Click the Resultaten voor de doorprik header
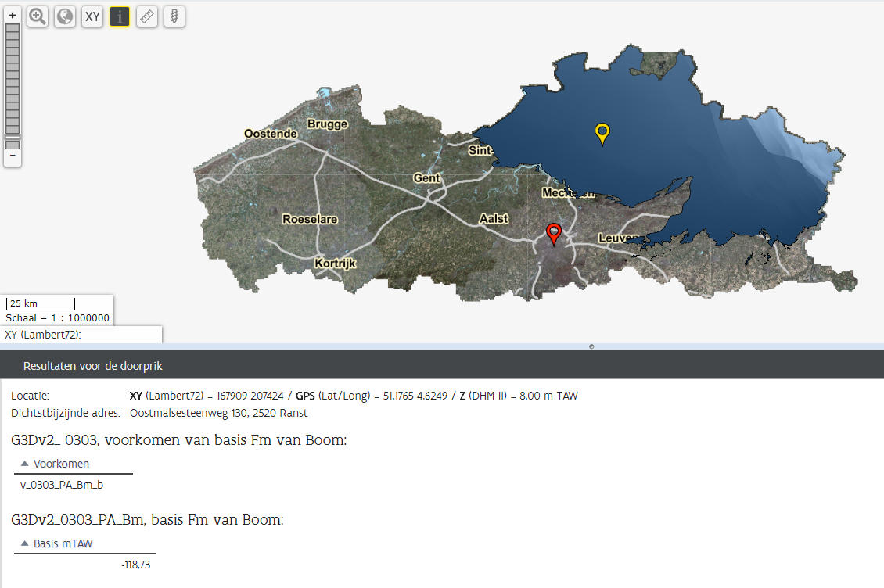The image size is (884, 588). pos(93,366)
